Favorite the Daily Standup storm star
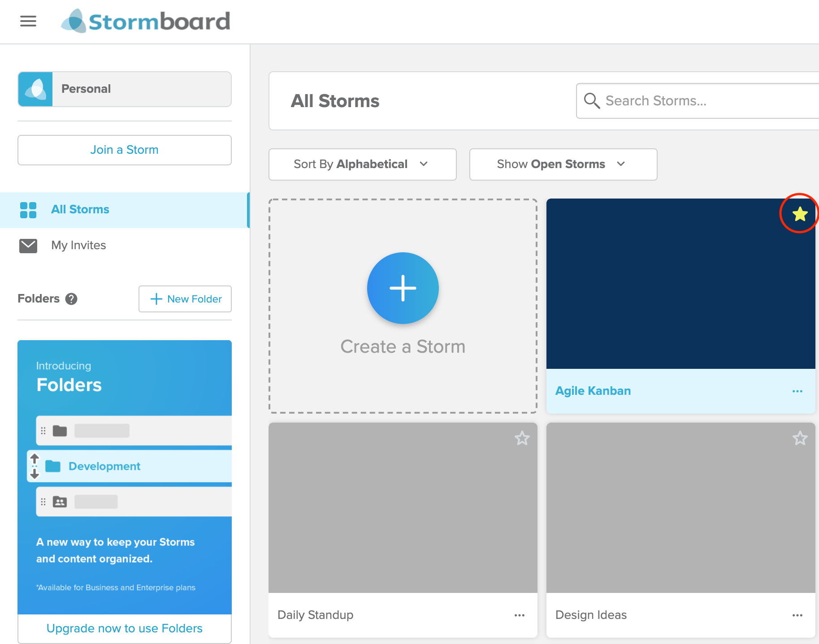 [x=522, y=438]
